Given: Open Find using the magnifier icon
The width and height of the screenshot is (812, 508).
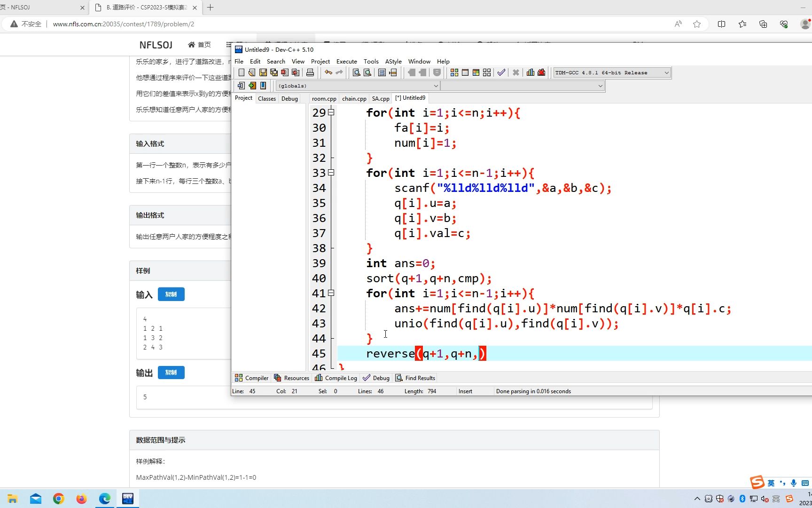Looking at the screenshot, I should pos(357,72).
